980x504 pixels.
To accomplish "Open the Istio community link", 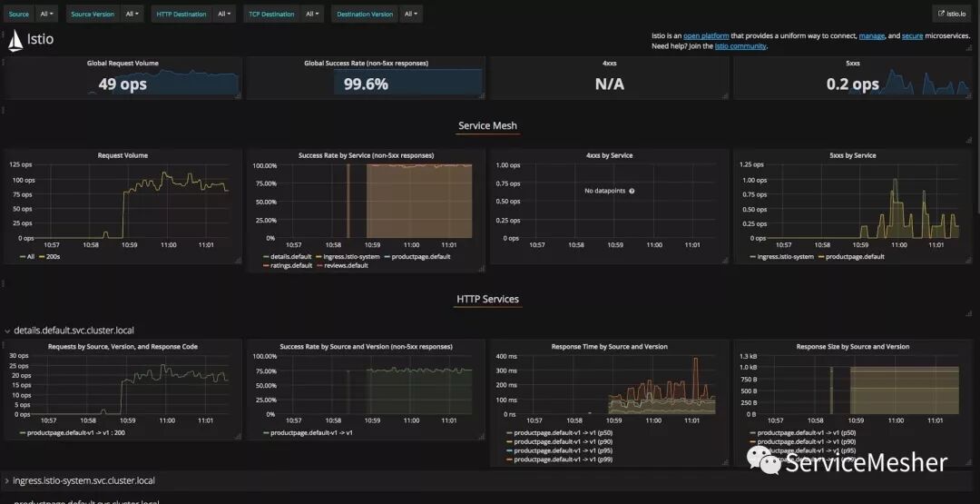I will 740,46.
